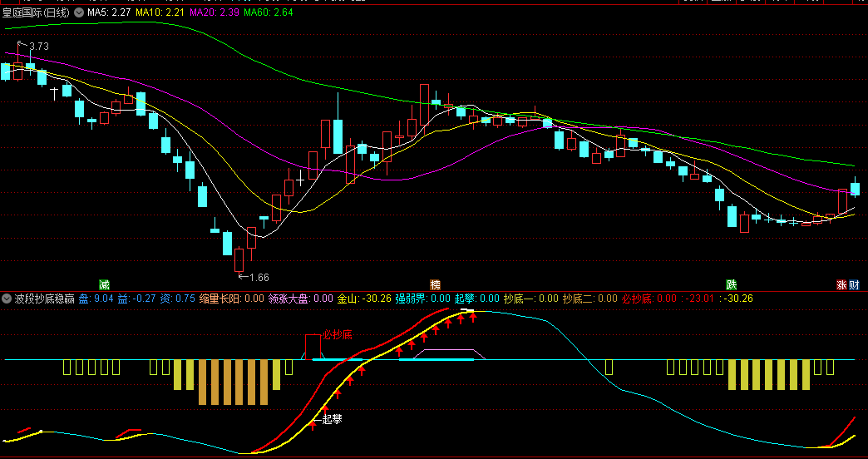
Task: Click the 缩量长阳: 0.00 value
Action: pos(232,299)
